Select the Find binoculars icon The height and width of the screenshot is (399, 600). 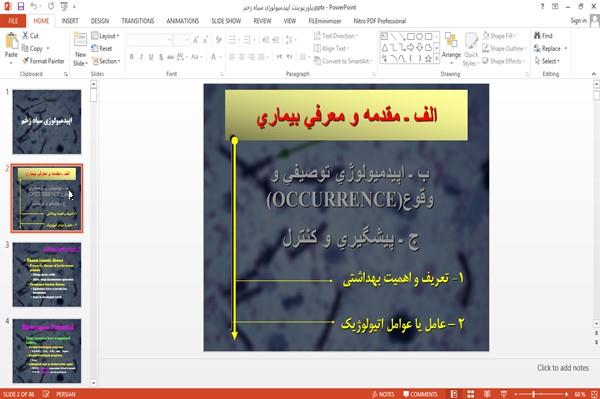click(537, 36)
